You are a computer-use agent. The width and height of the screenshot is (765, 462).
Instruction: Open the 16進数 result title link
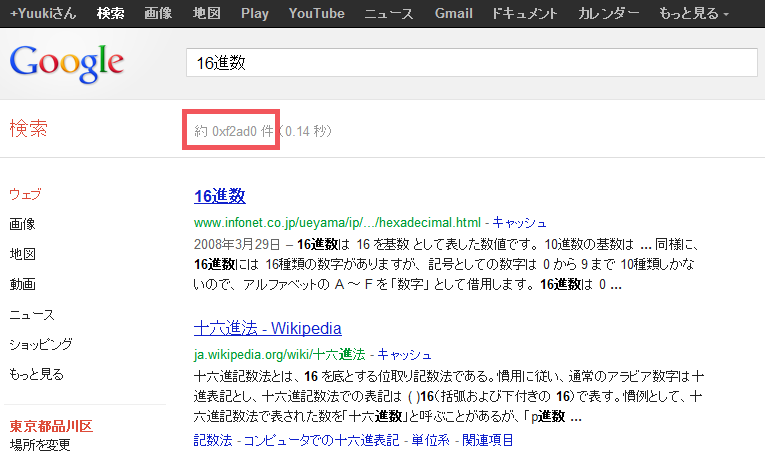[x=220, y=196]
